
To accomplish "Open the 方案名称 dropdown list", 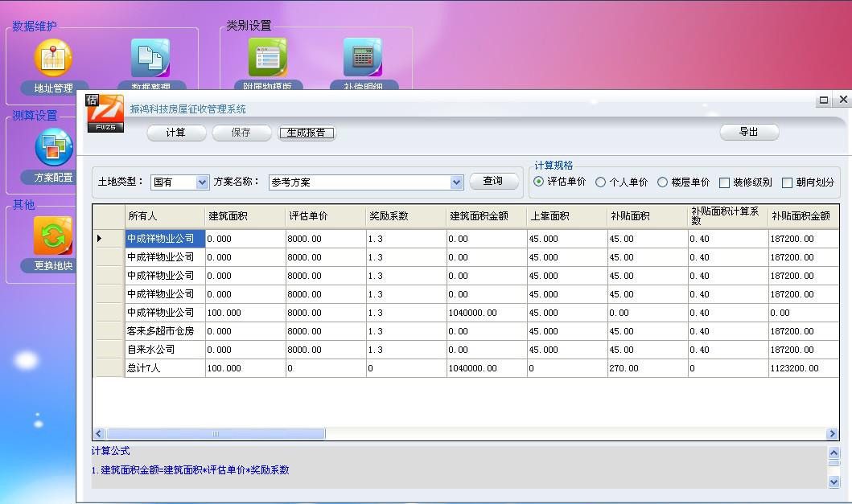I will 457,182.
